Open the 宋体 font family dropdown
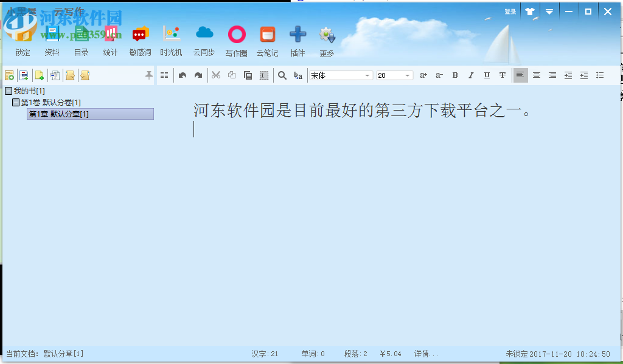623x364 pixels. (365, 75)
